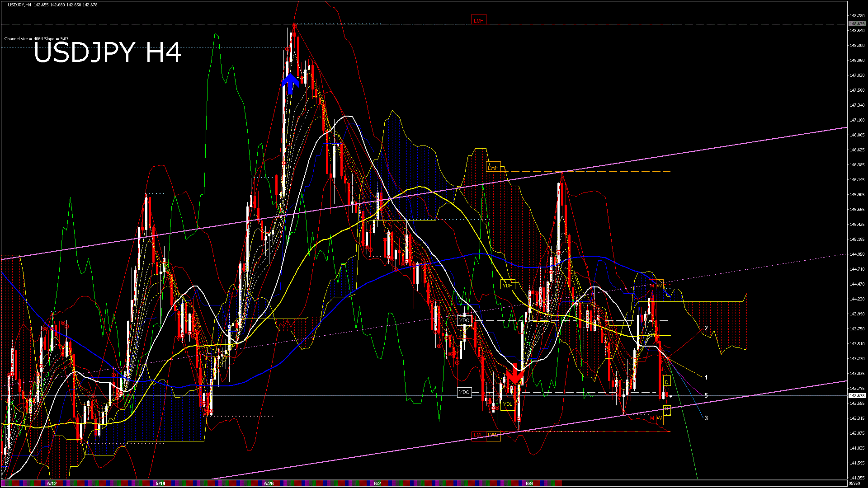Click the 6/9 date marker
Screen dimensions: 868x488
[529, 483]
